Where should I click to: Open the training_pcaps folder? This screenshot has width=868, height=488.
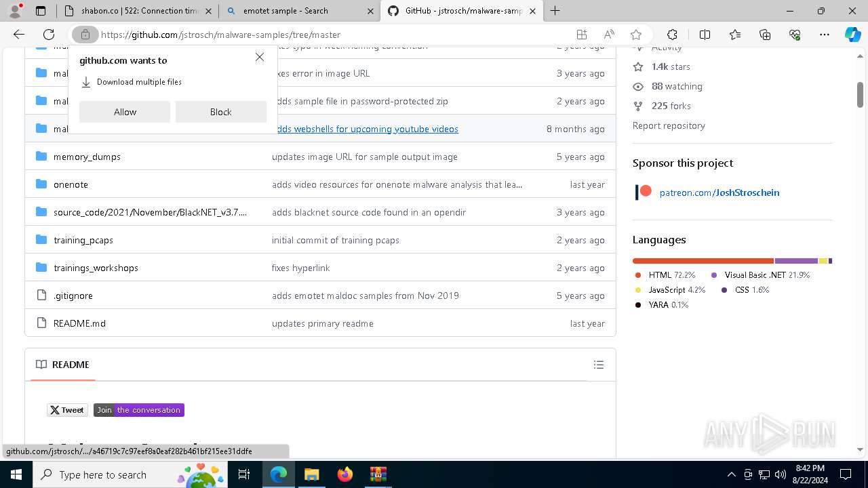(x=83, y=240)
